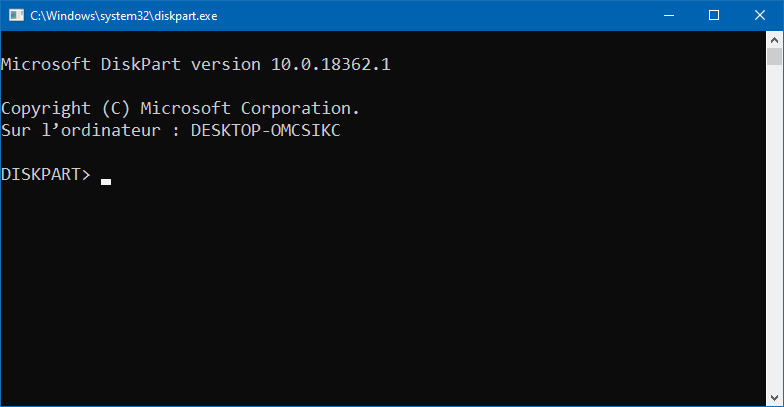Click the empty scrollbar track below thumb
The width and height of the screenshot is (784, 407).
[774, 228]
